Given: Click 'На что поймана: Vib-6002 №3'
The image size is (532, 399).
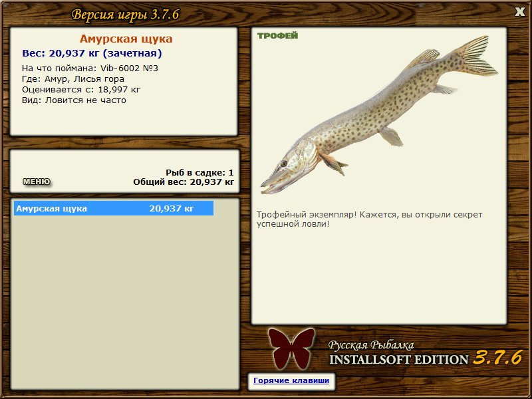Looking at the screenshot, I should point(90,68).
